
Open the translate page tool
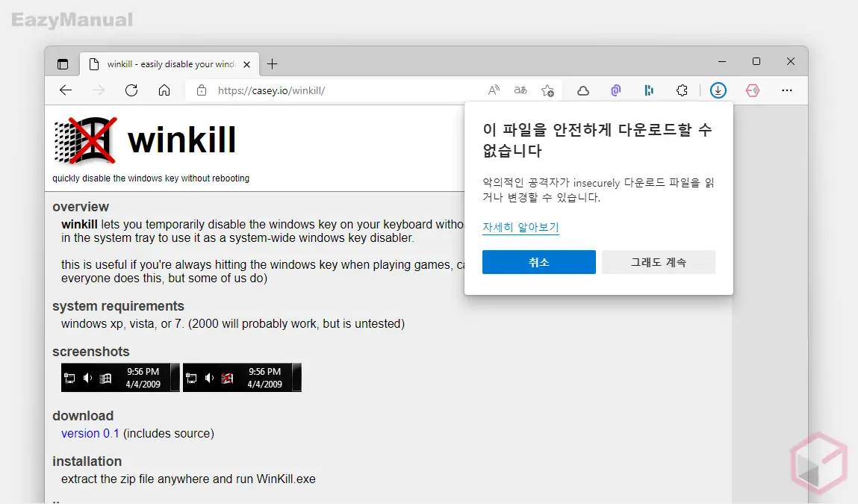tap(520, 90)
